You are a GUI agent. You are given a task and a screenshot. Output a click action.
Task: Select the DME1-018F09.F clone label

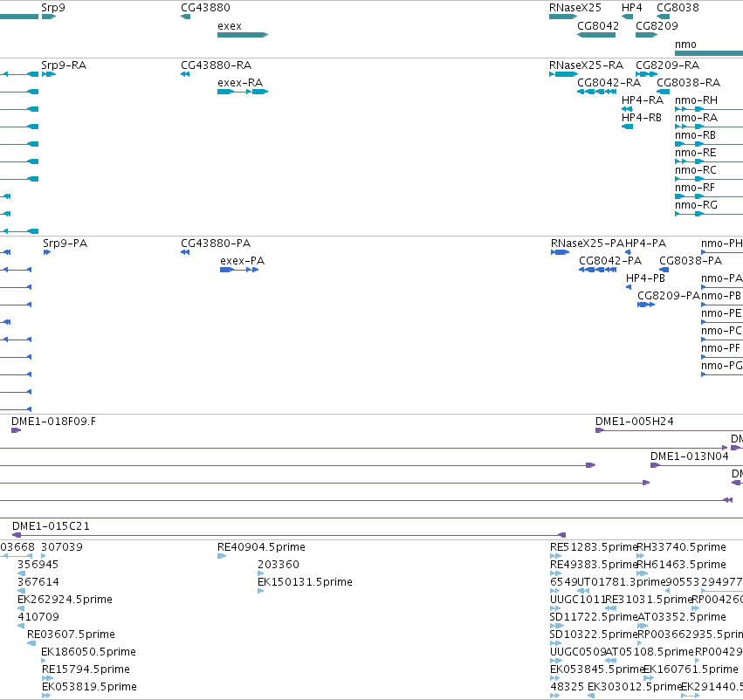tap(53, 422)
